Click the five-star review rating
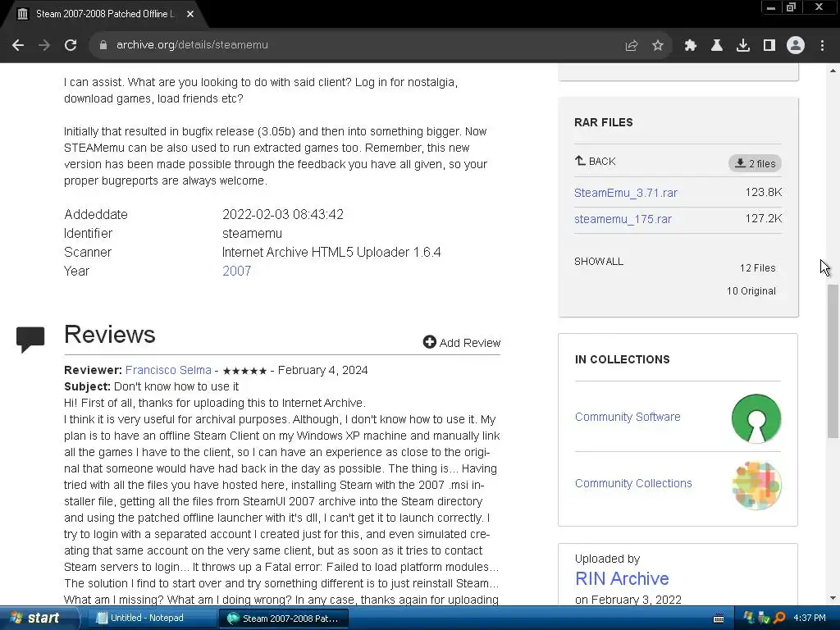840x630 pixels. 244,371
